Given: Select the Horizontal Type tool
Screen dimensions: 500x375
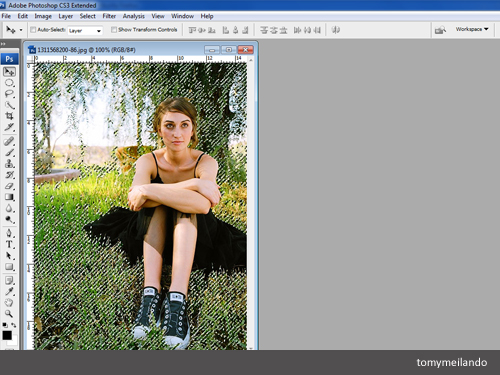Looking at the screenshot, I should pos(9,245).
